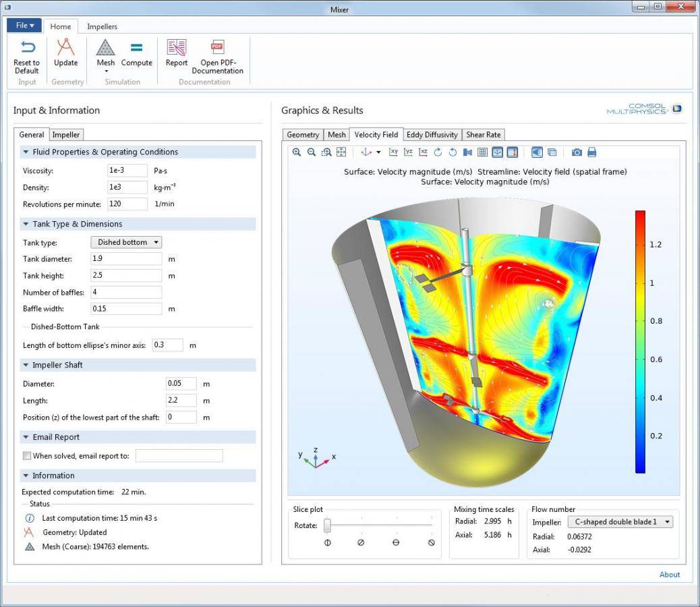Toggle scene light in graphics toolbar
Viewport: 700px width, 607px height.
click(537, 152)
